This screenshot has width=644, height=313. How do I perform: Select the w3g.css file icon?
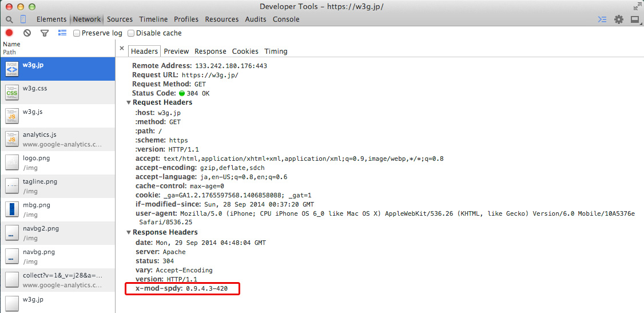tap(12, 93)
